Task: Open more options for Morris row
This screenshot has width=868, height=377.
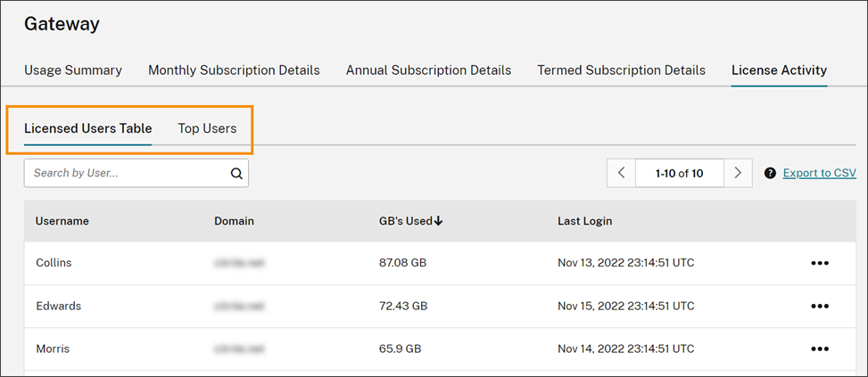Action: tap(820, 349)
